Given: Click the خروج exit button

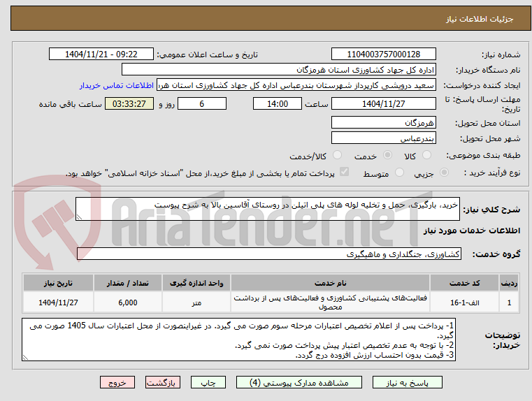Looking at the screenshot, I should click(x=117, y=382).
